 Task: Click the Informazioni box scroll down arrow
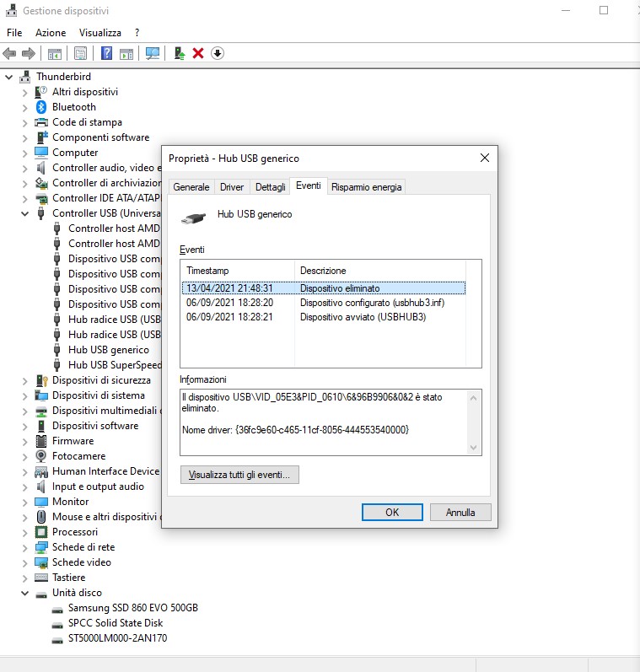pyautogui.click(x=473, y=448)
